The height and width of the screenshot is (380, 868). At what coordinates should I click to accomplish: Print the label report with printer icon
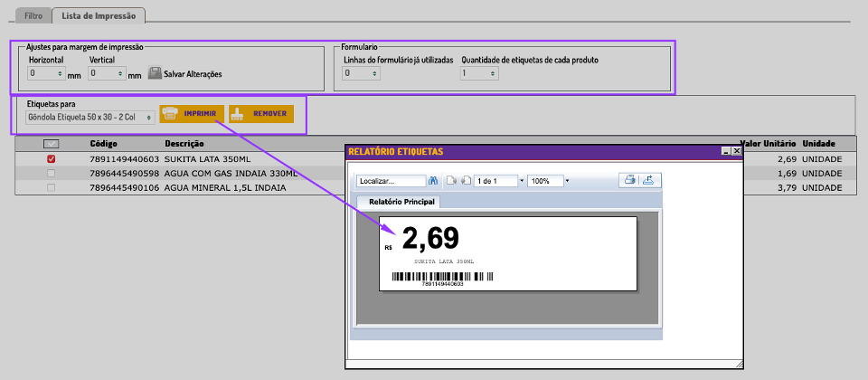point(629,179)
